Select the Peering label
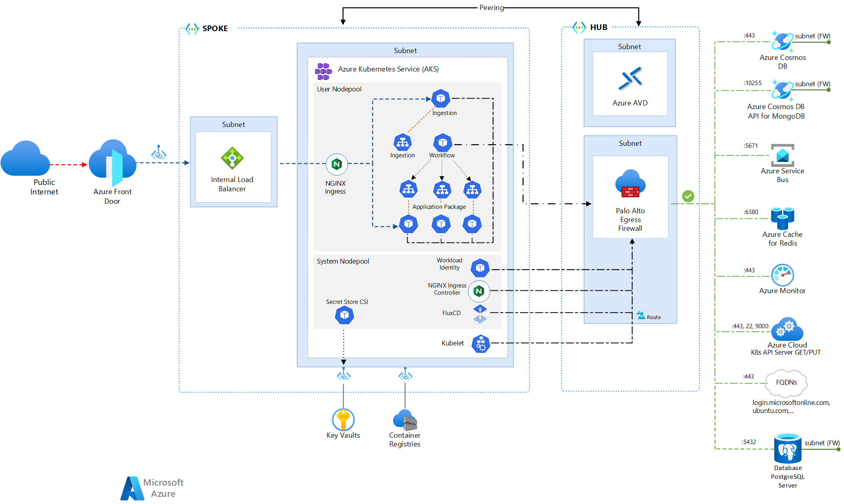The width and height of the screenshot is (844, 504). click(492, 8)
